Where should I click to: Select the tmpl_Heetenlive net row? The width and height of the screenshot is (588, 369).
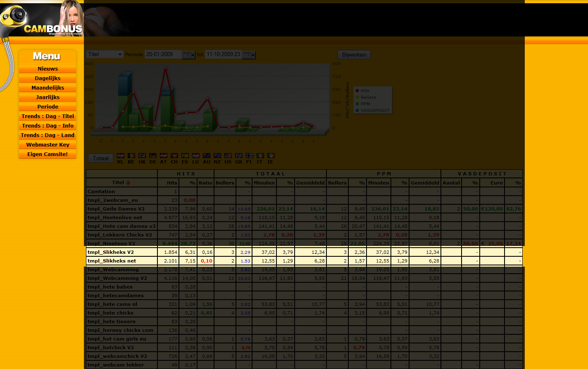point(304,218)
